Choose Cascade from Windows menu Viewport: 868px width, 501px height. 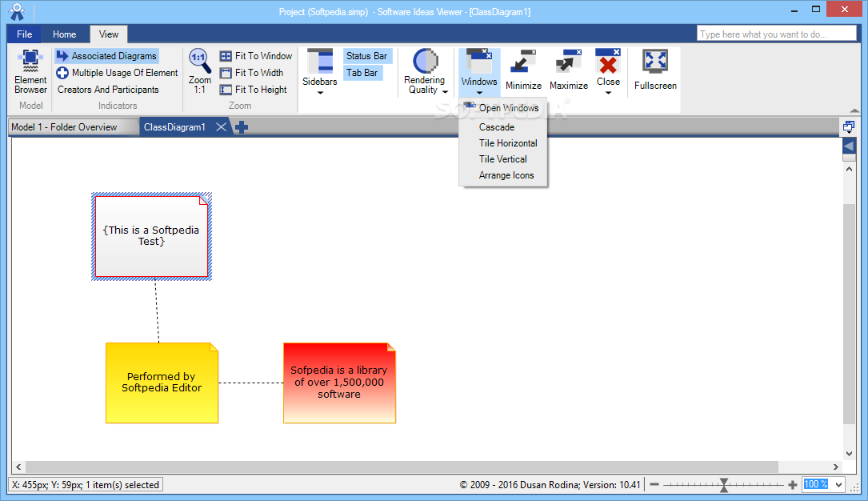pos(503,127)
